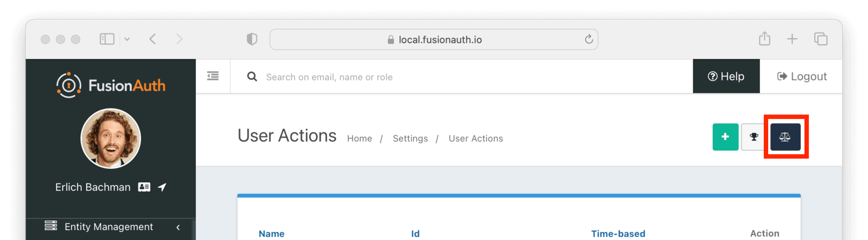Expand the Entity Management menu

(x=108, y=227)
